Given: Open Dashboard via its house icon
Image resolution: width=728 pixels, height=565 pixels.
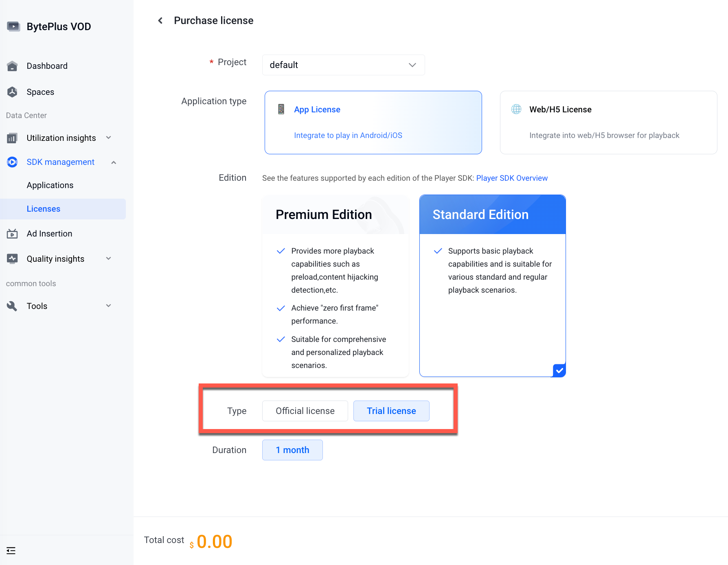Looking at the screenshot, I should [12, 66].
